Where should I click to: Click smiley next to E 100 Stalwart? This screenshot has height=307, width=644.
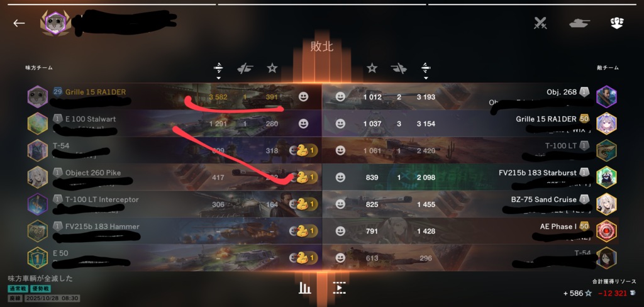point(303,124)
